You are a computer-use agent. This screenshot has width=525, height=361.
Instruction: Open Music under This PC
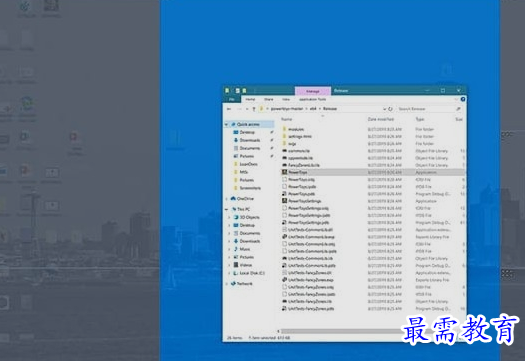coord(242,249)
